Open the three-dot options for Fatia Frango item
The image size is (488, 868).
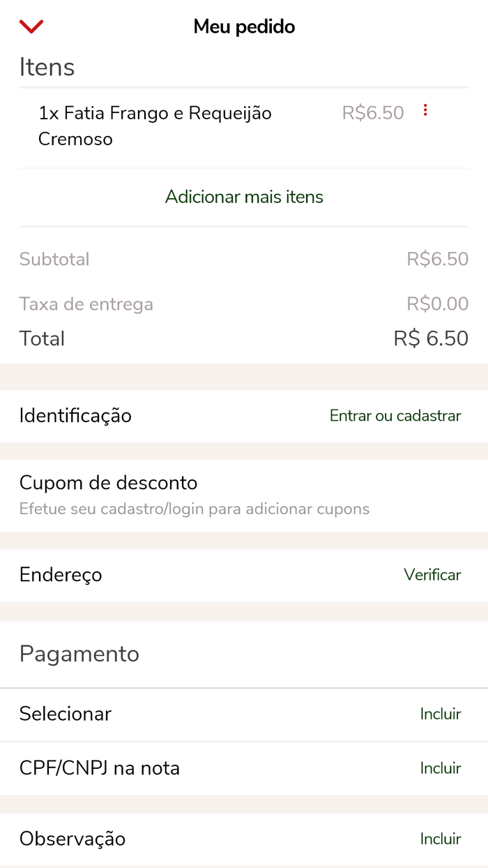coord(425,110)
